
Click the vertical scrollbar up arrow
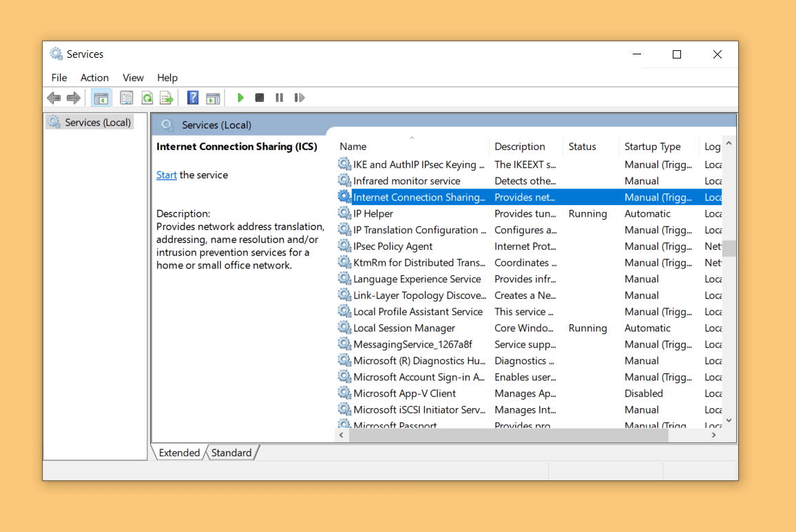(x=729, y=144)
